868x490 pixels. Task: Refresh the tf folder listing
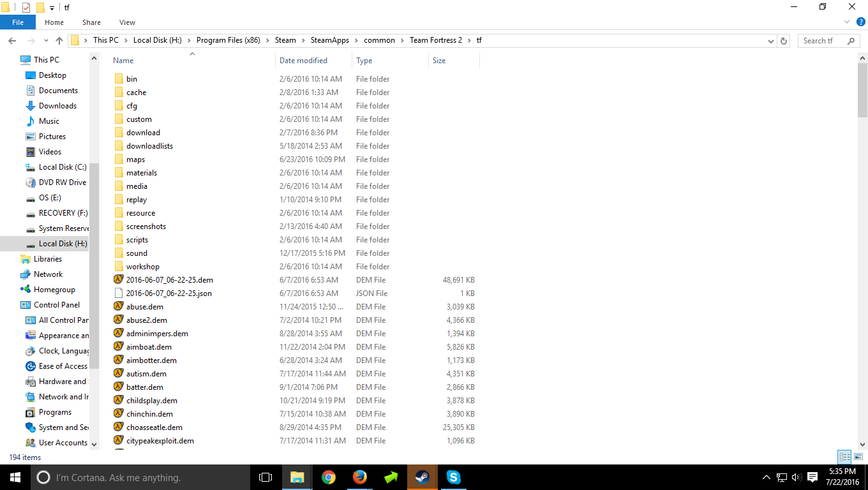pos(784,40)
